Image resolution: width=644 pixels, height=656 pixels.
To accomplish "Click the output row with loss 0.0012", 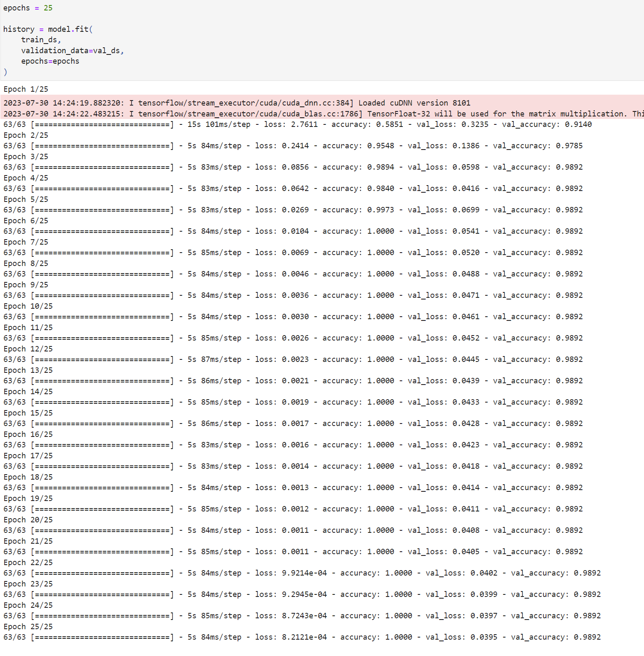I will click(293, 509).
